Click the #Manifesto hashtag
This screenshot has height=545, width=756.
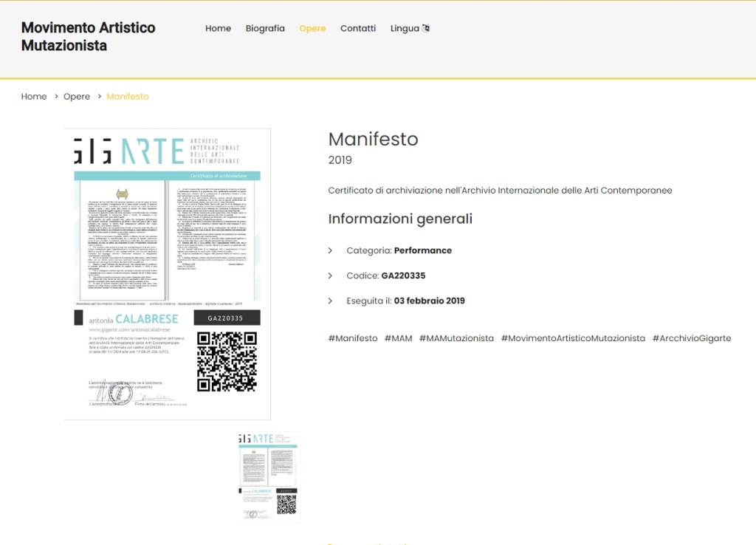pos(353,338)
